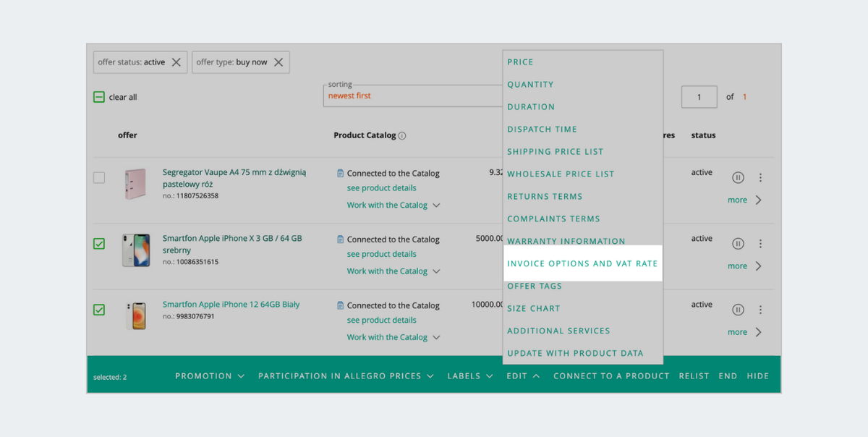This screenshot has height=437, width=868.
Task: Expand Work with the Catalog for iPhone 12
Action: pos(393,337)
